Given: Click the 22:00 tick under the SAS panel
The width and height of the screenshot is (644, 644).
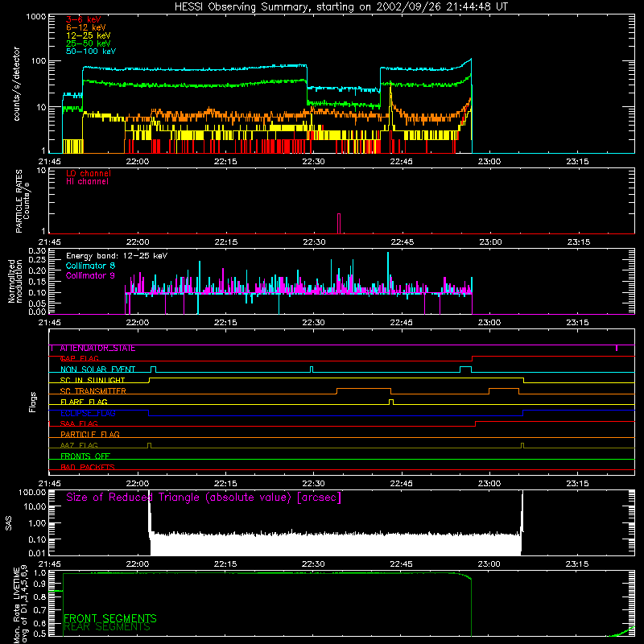Looking at the screenshot, I should pyautogui.click(x=138, y=564).
